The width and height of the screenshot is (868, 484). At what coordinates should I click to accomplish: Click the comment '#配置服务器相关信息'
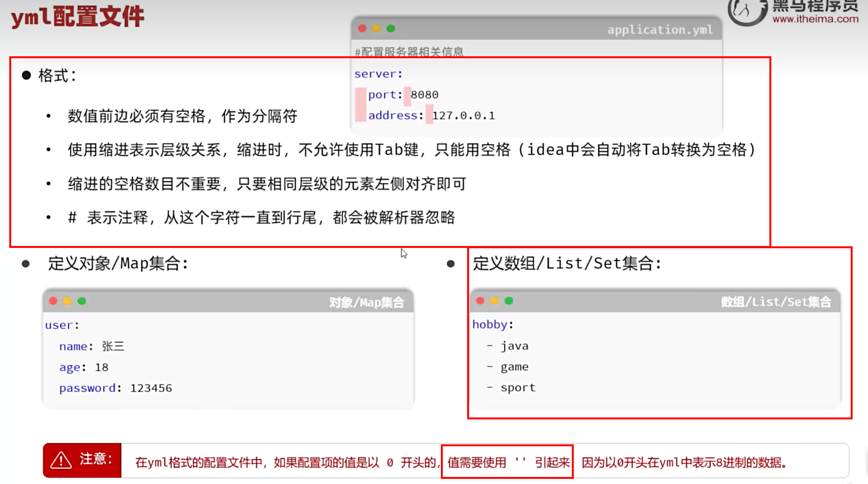pyautogui.click(x=410, y=52)
